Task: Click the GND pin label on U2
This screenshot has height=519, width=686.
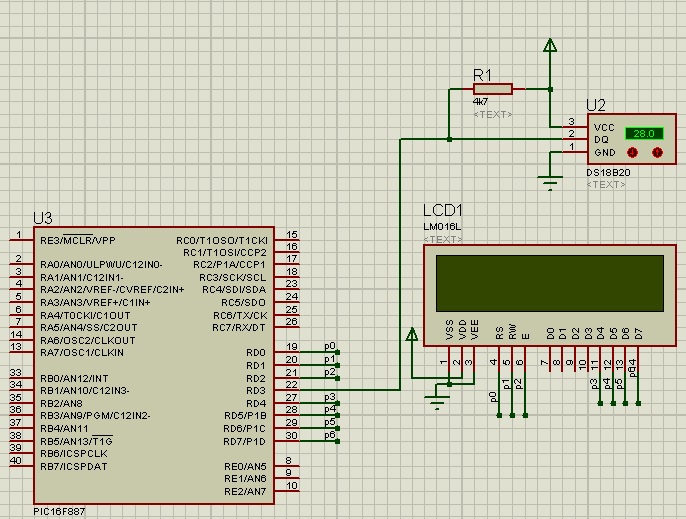Action: [x=605, y=153]
